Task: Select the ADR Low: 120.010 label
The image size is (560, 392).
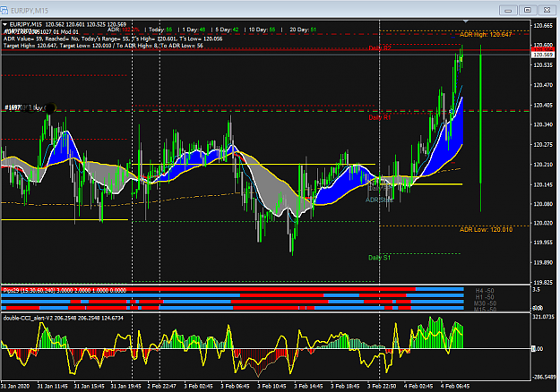Action: click(x=486, y=229)
